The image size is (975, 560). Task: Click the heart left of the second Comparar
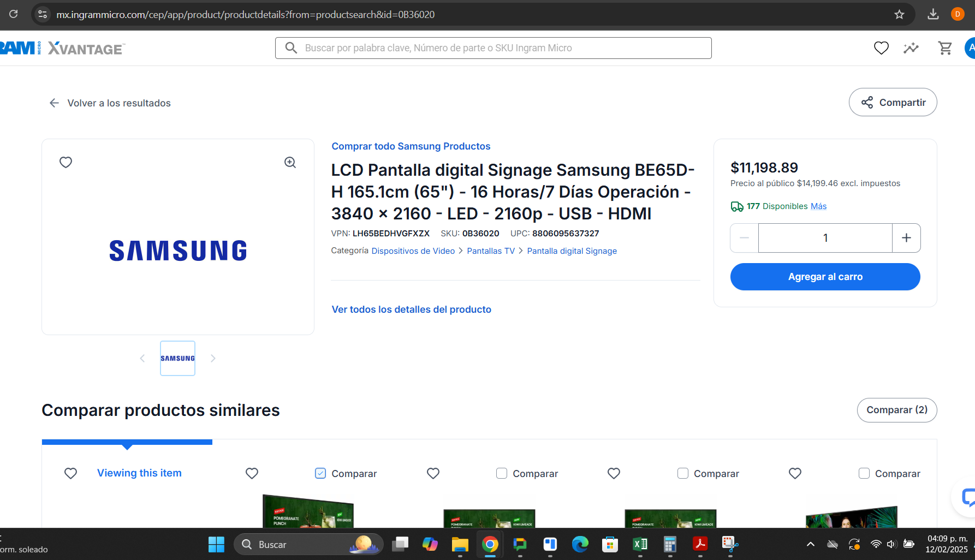tap(433, 473)
